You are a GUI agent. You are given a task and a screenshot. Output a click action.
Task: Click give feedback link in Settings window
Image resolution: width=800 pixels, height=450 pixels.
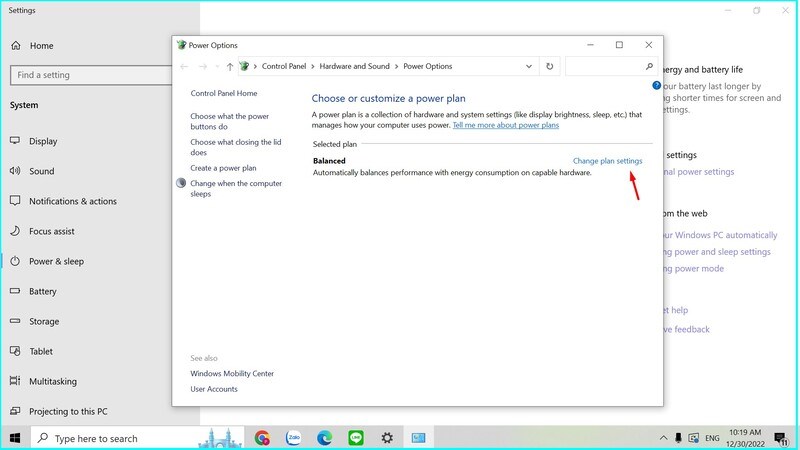(687, 330)
